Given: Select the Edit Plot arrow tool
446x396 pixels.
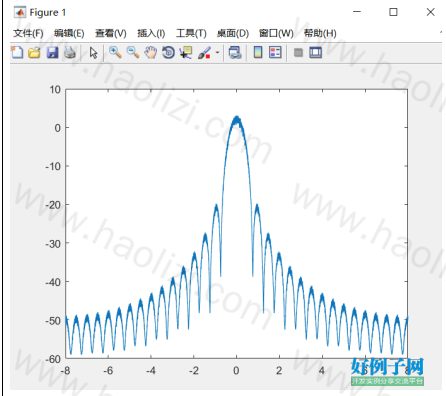Looking at the screenshot, I should [x=94, y=53].
